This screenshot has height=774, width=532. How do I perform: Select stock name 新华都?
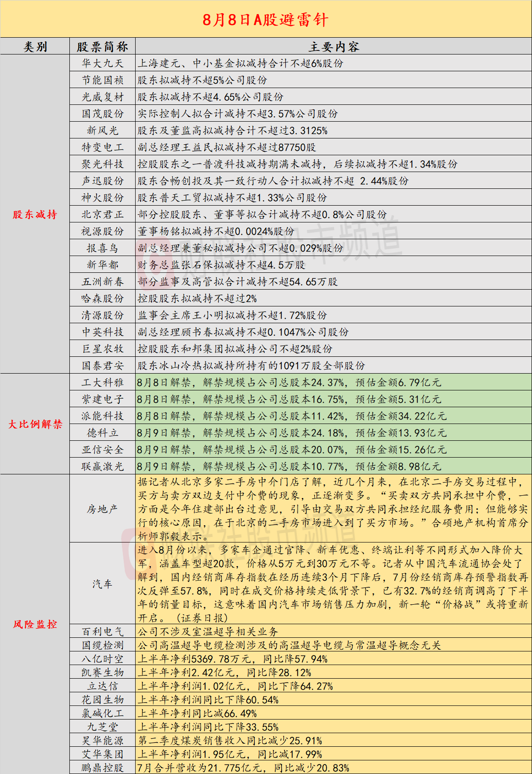coord(102,265)
